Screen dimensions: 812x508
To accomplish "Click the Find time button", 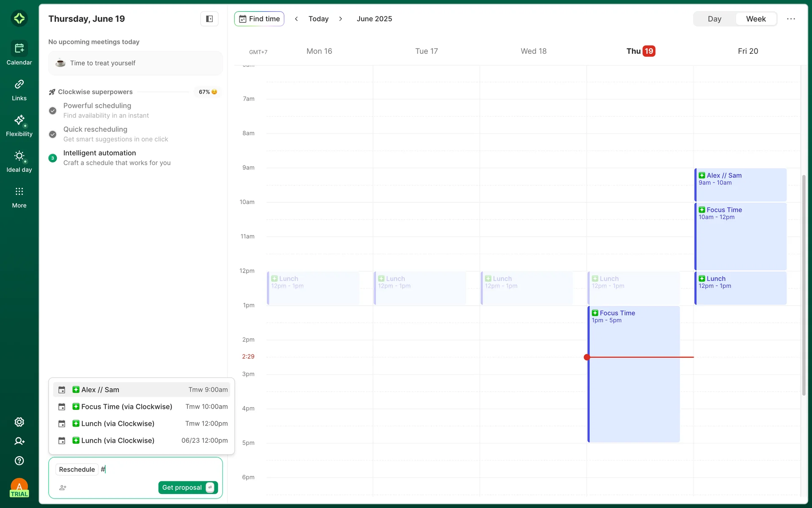I will (259, 19).
